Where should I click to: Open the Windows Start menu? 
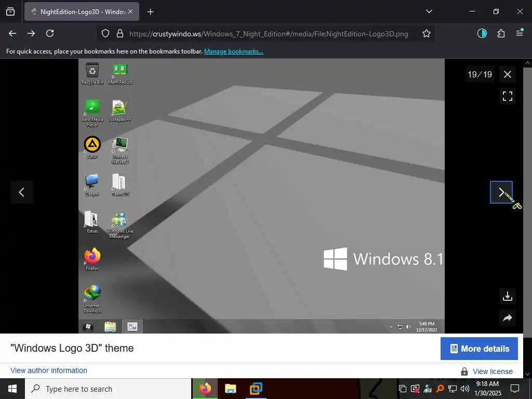(x=12, y=389)
